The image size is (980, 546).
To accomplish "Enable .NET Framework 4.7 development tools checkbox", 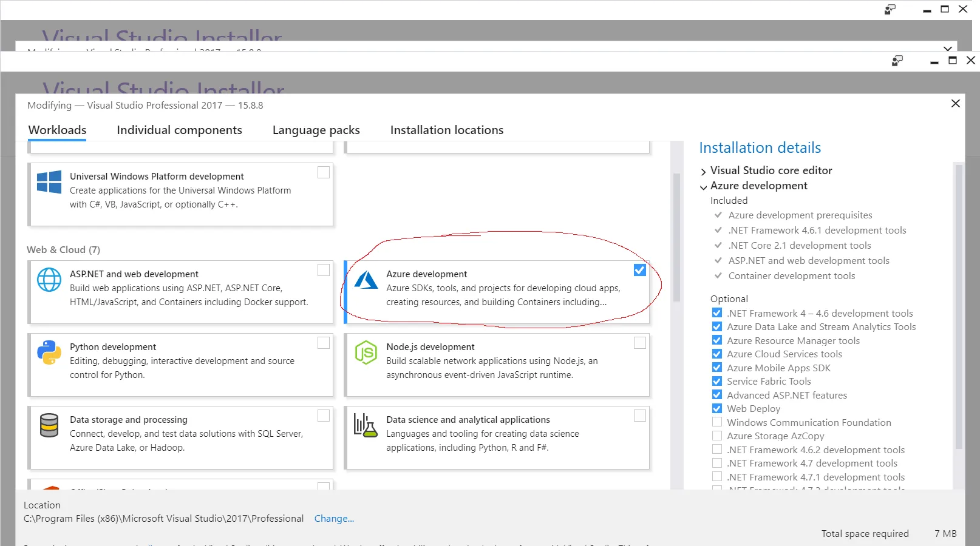I will 717,463.
